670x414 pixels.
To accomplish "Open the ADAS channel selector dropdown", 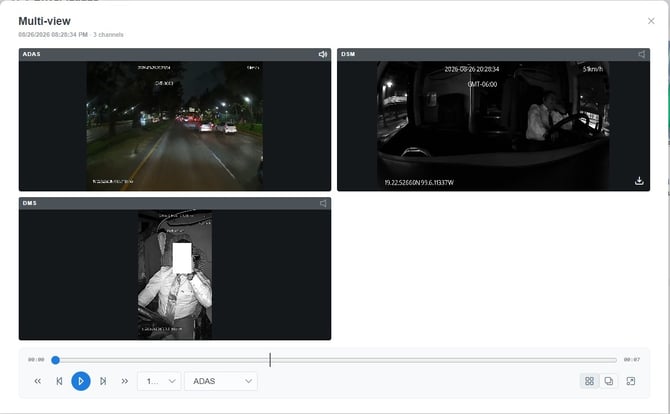I will pos(221,381).
